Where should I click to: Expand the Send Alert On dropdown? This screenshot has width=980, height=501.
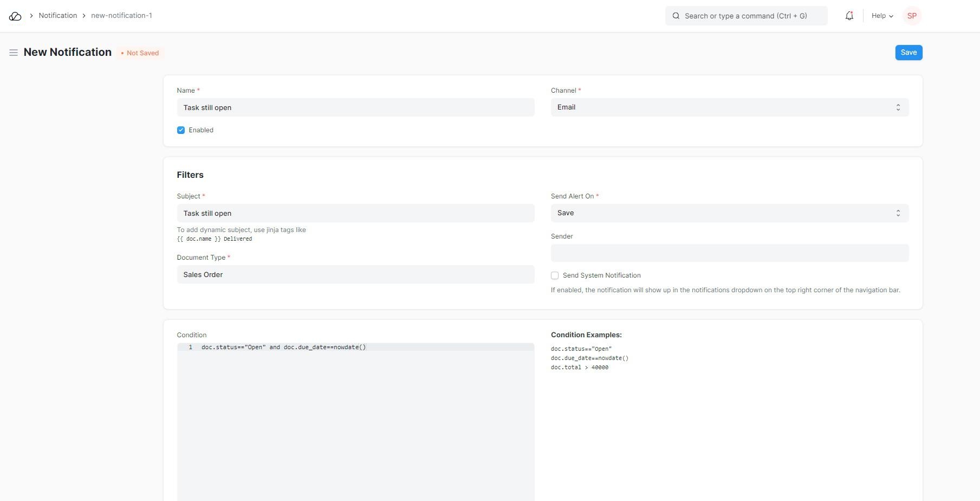[729, 213]
